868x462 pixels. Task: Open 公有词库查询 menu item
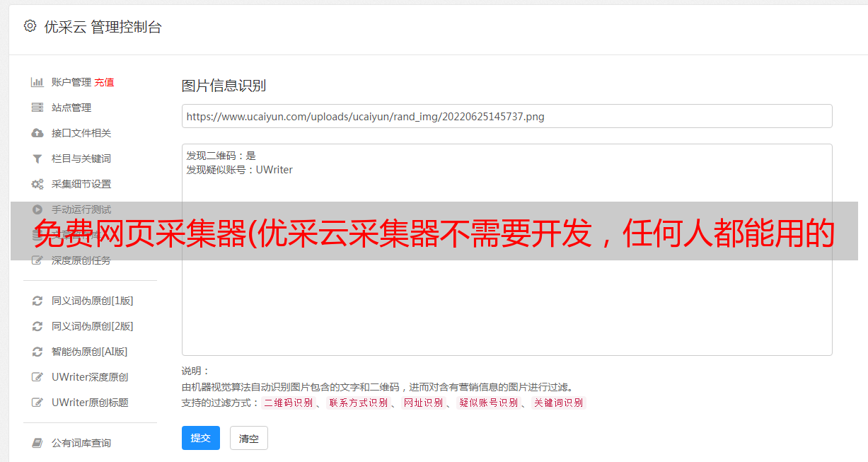point(81,443)
